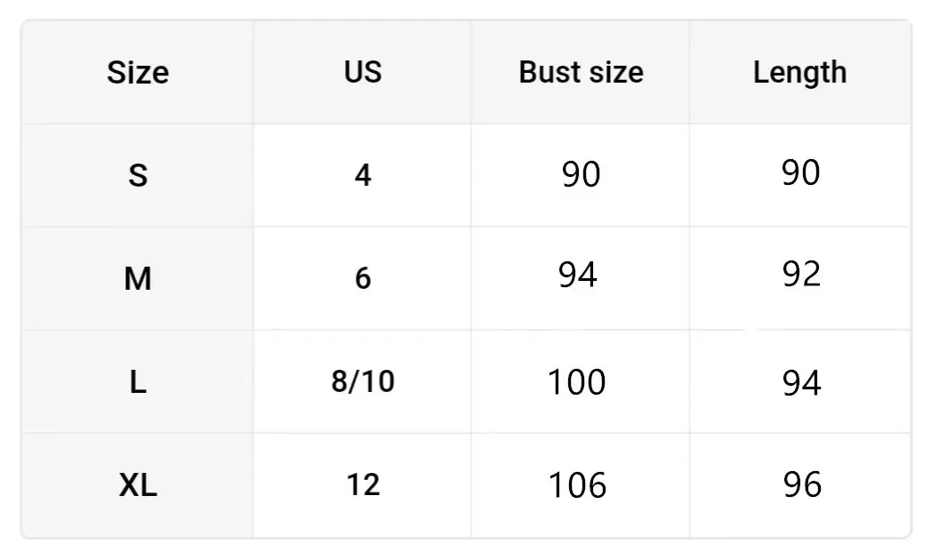931x560 pixels.
Task: Select bust size 106 cell
Action: click(576, 485)
